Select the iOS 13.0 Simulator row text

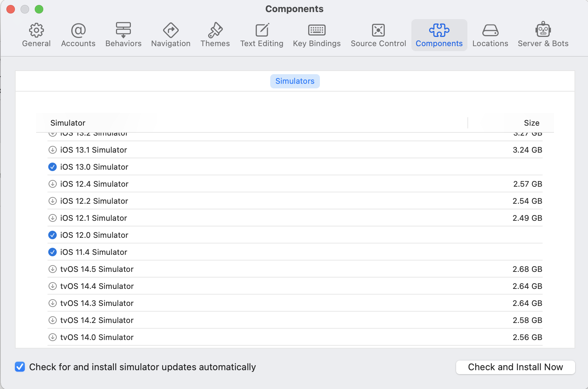94,167
